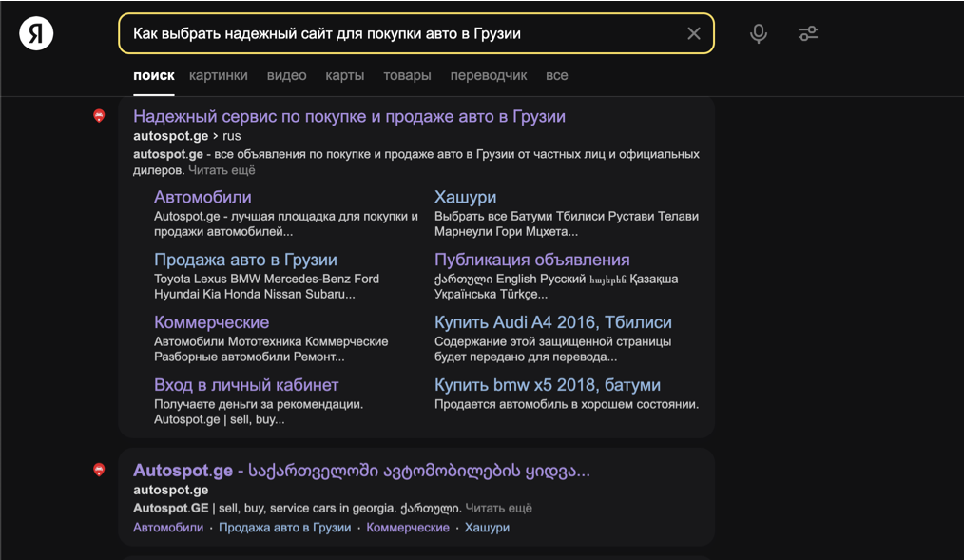Start voice search with the microphone
Image resolution: width=964 pixels, height=560 pixels.
click(759, 33)
